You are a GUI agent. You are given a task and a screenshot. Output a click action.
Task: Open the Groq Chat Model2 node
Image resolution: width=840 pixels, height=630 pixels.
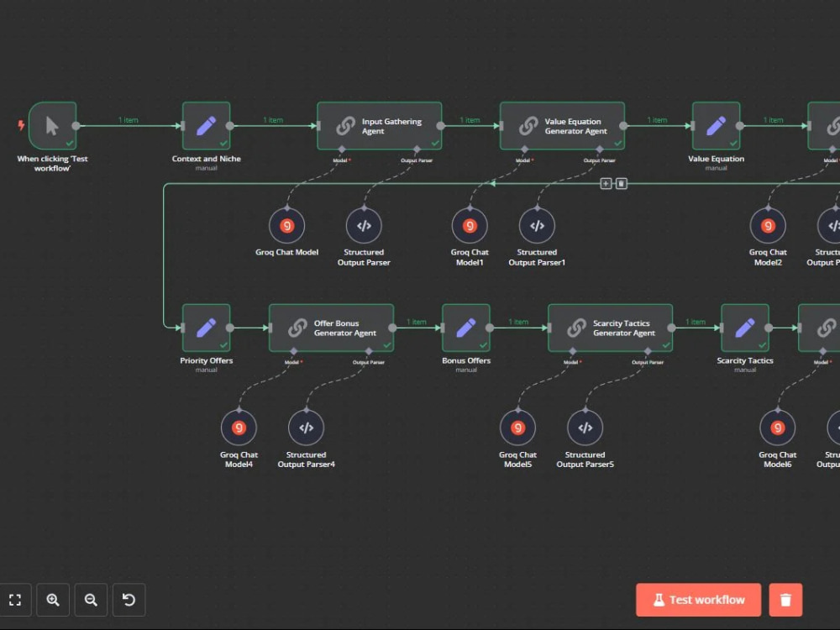[x=769, y=225]
